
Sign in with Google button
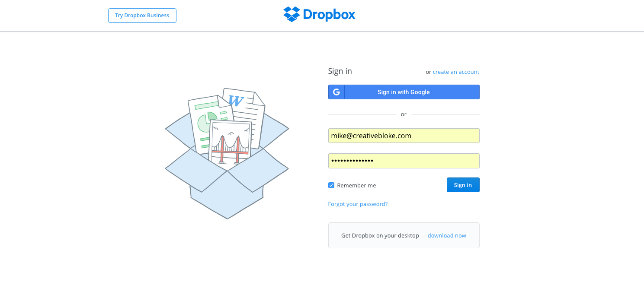click(404, 92)
